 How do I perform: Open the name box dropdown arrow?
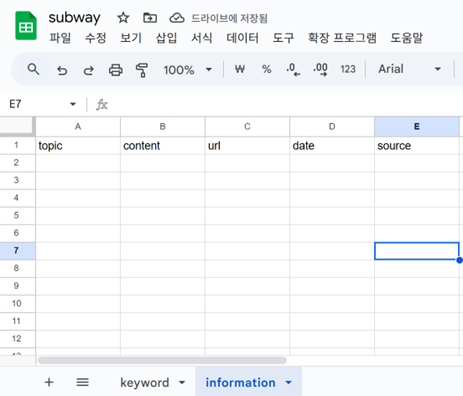coord(73,104)
